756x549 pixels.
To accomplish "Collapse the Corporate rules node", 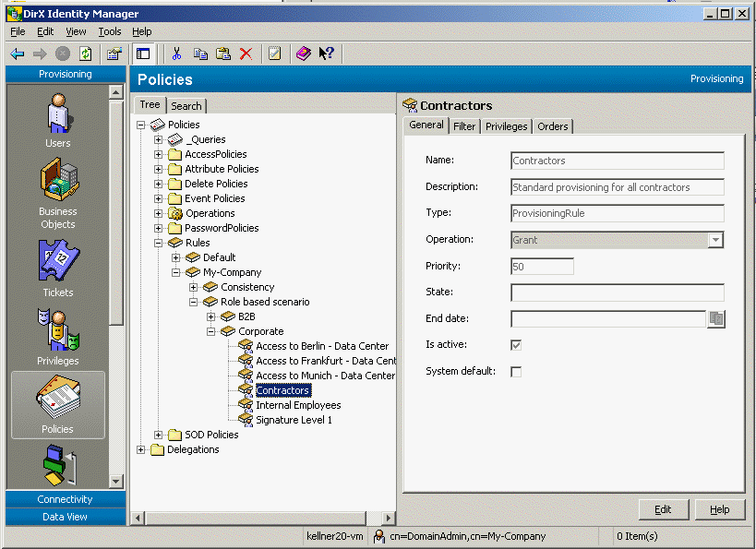I will click(x=210, y=331).
